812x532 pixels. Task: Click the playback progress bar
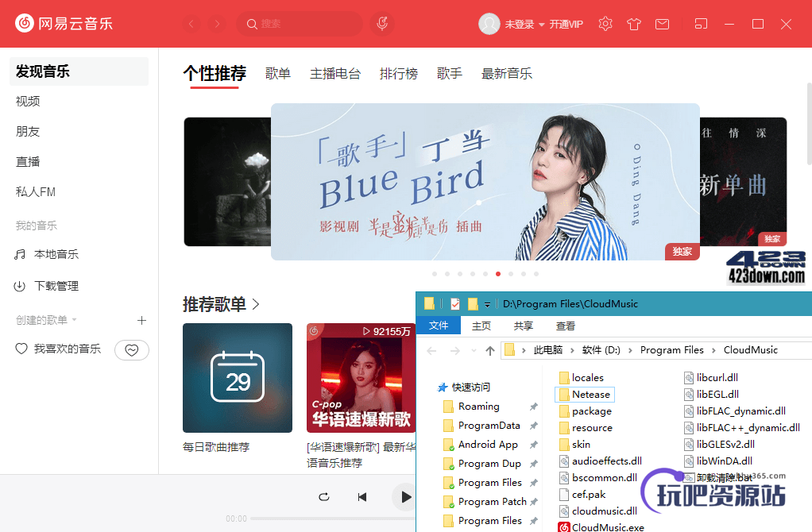tap(332, 518)
